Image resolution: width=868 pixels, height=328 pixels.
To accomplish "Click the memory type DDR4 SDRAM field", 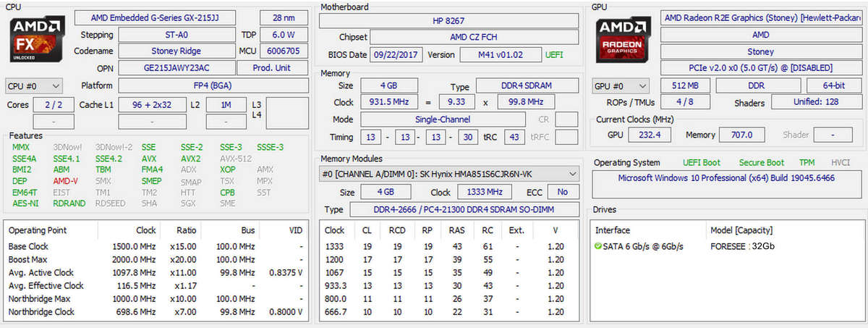I will point(527,86).
